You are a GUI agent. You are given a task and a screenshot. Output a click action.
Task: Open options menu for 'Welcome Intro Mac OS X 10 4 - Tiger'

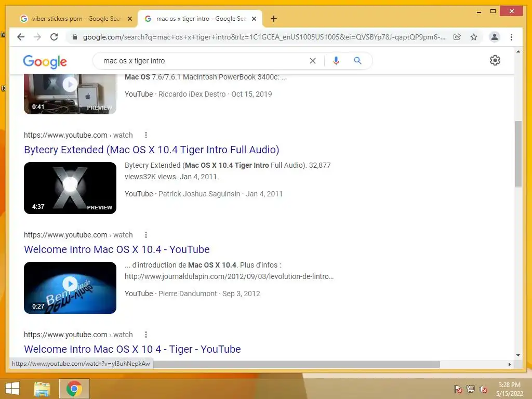[146, 335]
